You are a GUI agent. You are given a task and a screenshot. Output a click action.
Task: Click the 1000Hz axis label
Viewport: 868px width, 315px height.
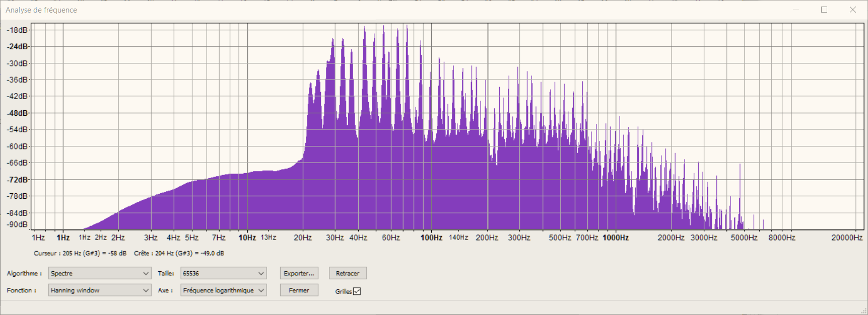(616, 238)
